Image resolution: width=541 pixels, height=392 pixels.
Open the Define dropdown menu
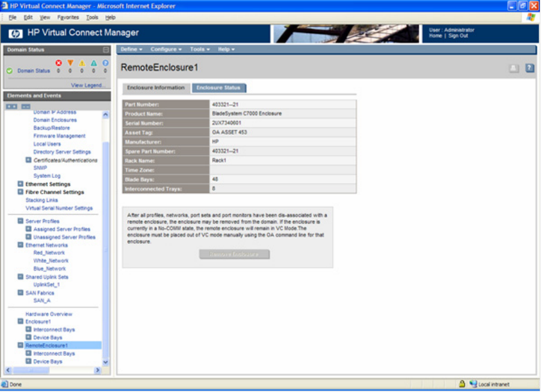click(131, 49)
